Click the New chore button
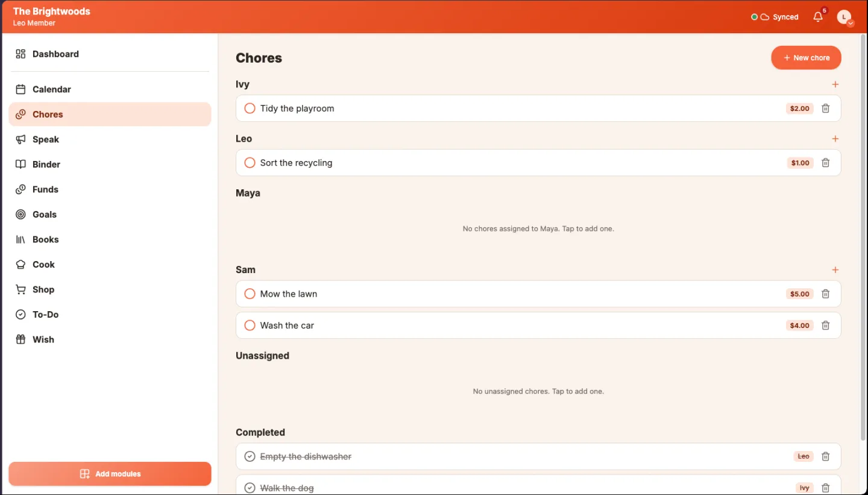The image size is (868, 495). tap(806, 58)
